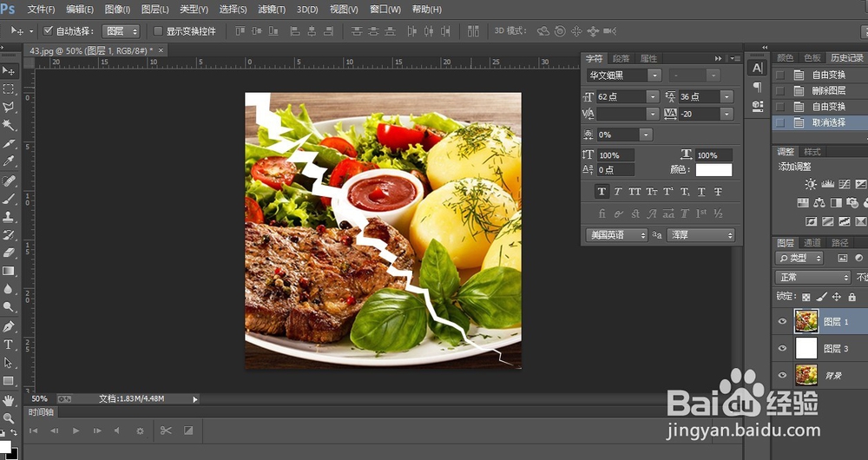868x460 pixels.
Task: Play the timeline animation
Action: coord(76,430)
